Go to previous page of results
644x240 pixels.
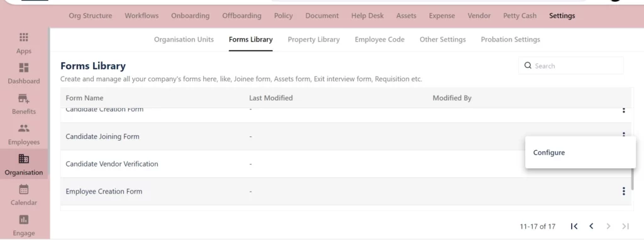pos(591,226)
